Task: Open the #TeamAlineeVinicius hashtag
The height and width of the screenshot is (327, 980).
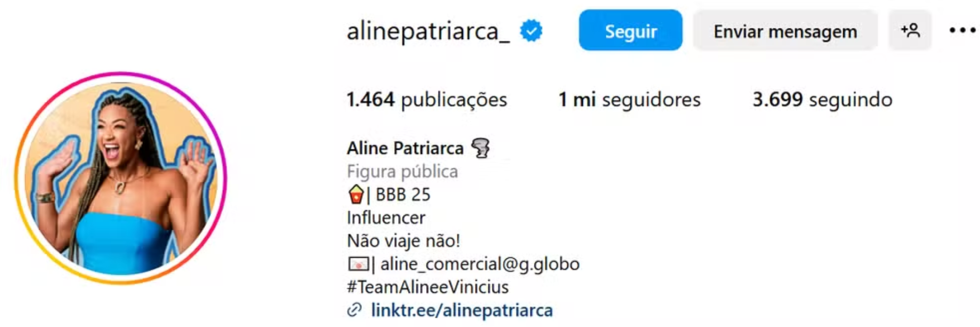Action: 428,287
